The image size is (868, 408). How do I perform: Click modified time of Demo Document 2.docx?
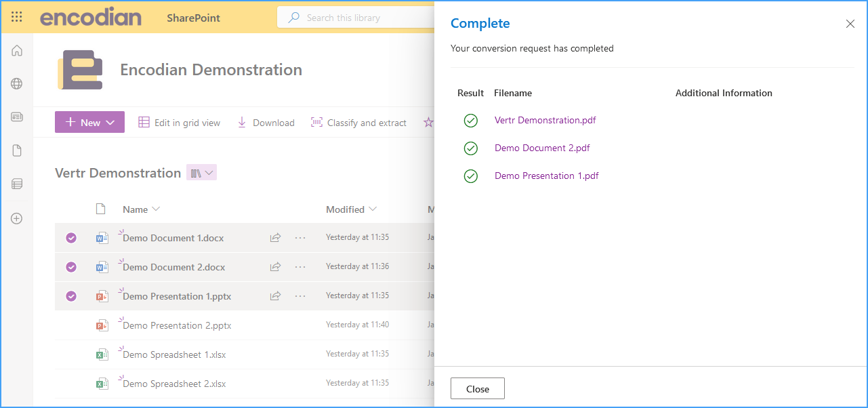(x=358, y=266)
